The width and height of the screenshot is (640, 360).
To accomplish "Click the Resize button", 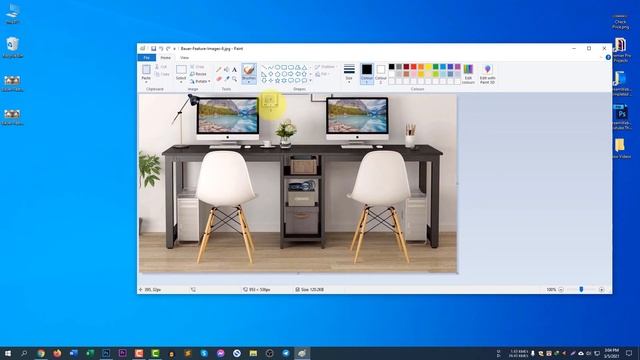I will coord(198,74).
